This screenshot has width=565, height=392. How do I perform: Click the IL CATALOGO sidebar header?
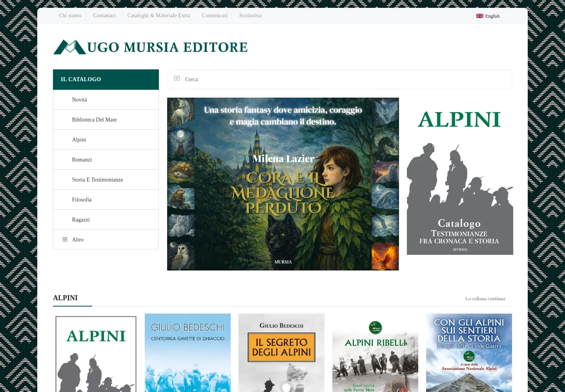click(x=106, y=80)
